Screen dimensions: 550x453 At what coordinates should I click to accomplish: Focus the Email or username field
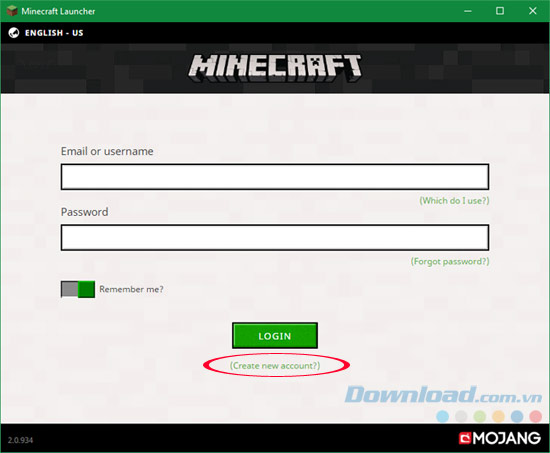click(x=275, y=177)
